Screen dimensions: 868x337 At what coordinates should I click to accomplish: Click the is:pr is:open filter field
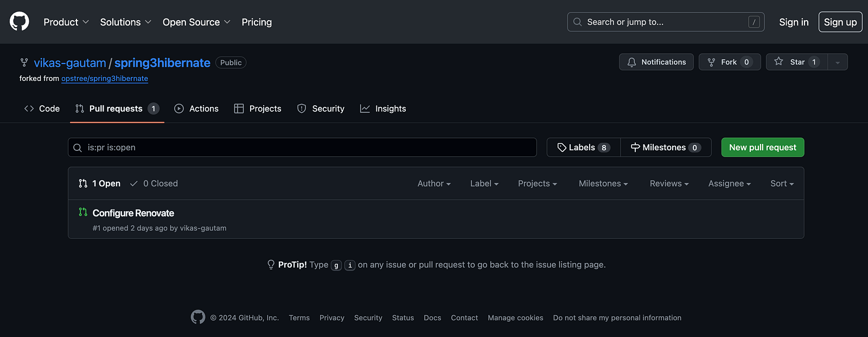point(302,147)
